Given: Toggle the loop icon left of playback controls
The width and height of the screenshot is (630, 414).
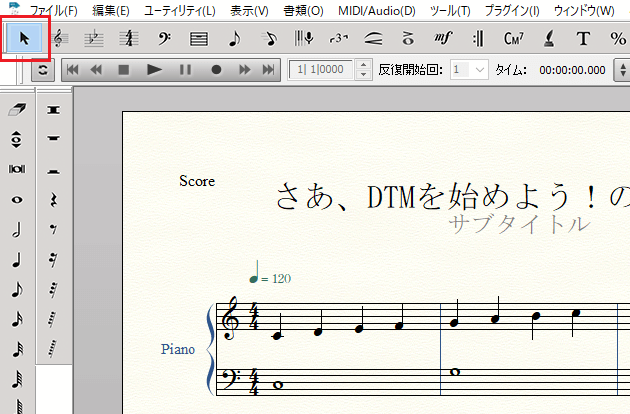Looking at the screenshot, I should click(42, 70).
